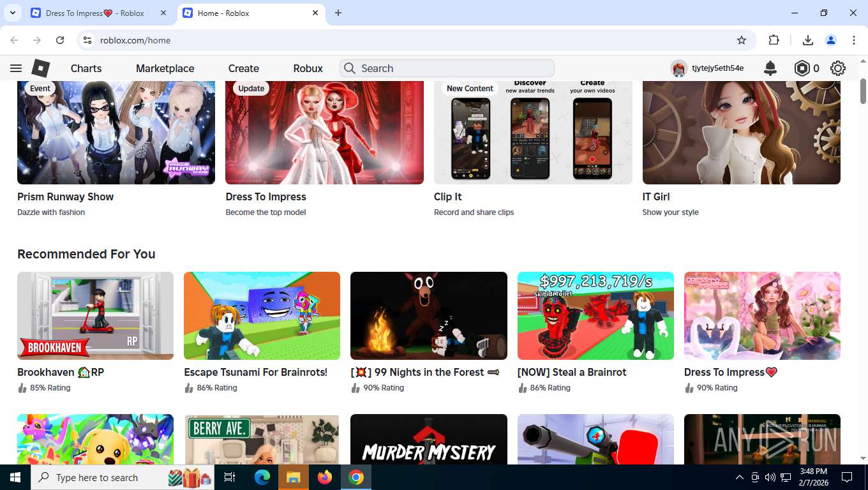This screenshot has width=868, height=490.
Task: Open Chrome downloads icon
Action: [808, 40]
